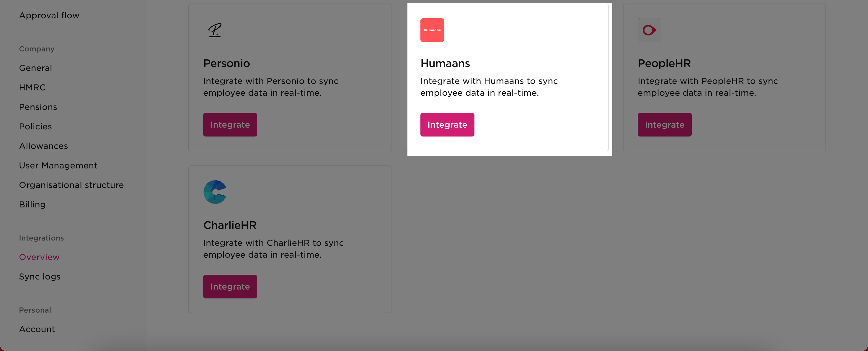Open HMRC settings
The width and height of the screenshot is (868, 351).
pyautogui.click(x=32, y=87)
